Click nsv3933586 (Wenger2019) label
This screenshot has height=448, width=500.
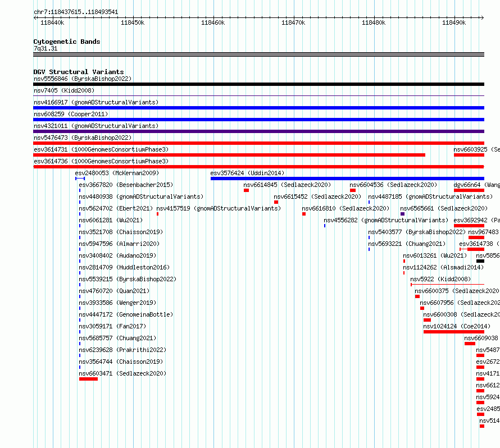[x=117, y=303]
